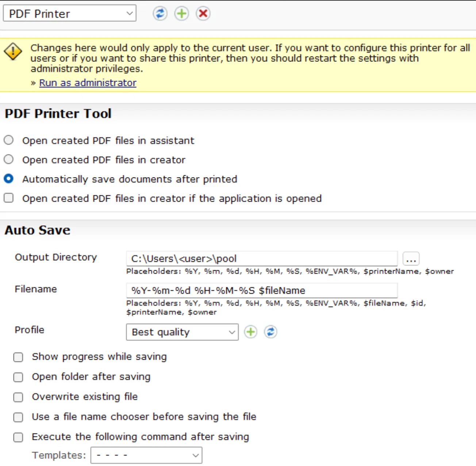Enable Open folder after saving

click(x=18, y=377)
